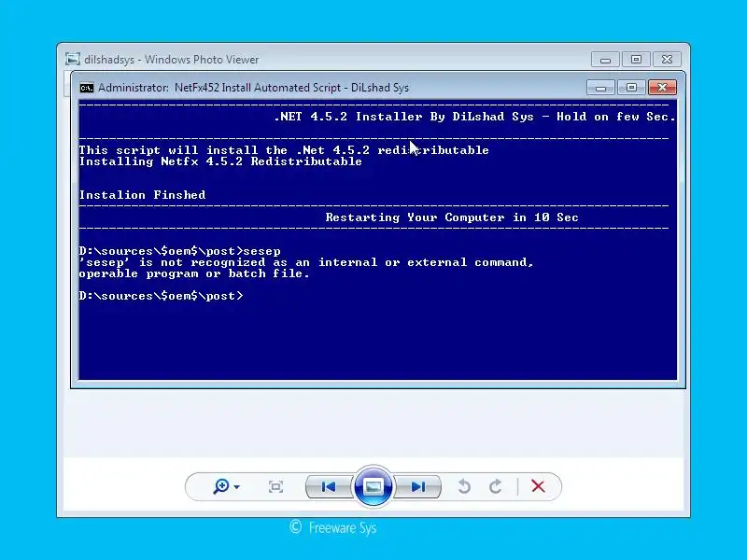747x560 pixels.
Task: Delete the photo with red X
Action: point(538,486)
